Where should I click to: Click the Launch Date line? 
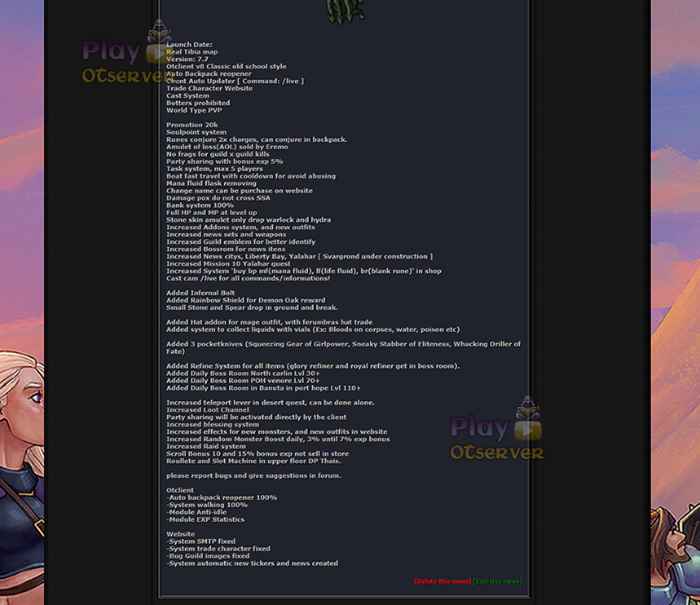point(189,45)
